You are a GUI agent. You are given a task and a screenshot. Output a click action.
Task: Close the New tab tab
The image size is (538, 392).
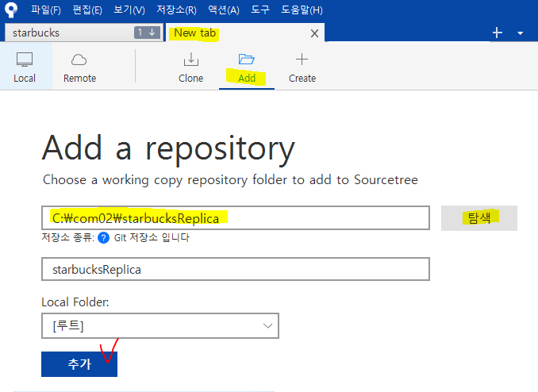coord(314,33)
